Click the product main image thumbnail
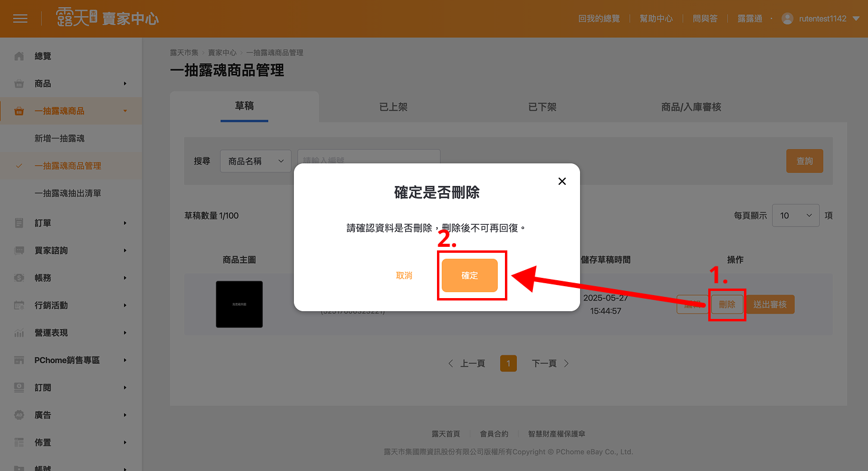 (239, 304)
